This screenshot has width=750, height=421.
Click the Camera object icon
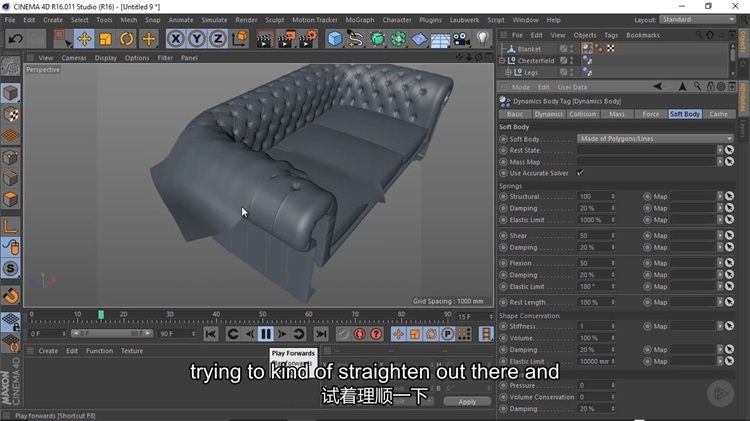(x=462, y=39)
